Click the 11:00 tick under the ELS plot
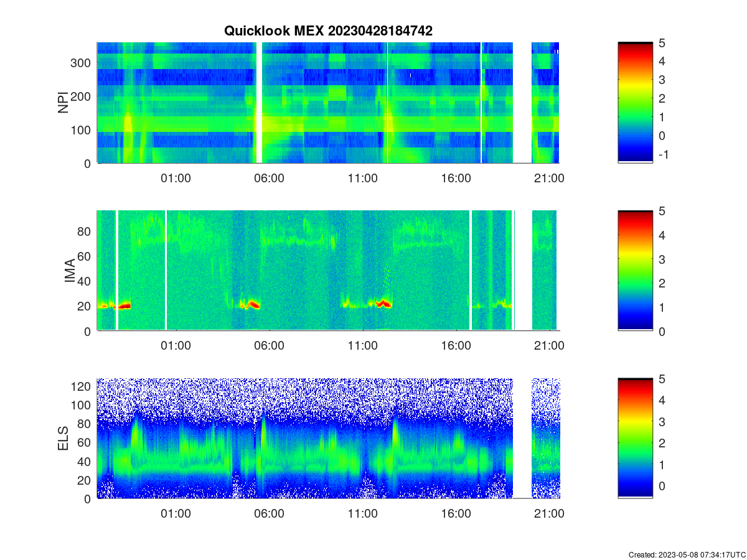Screen dimensions: 747x560 [362, 514]
